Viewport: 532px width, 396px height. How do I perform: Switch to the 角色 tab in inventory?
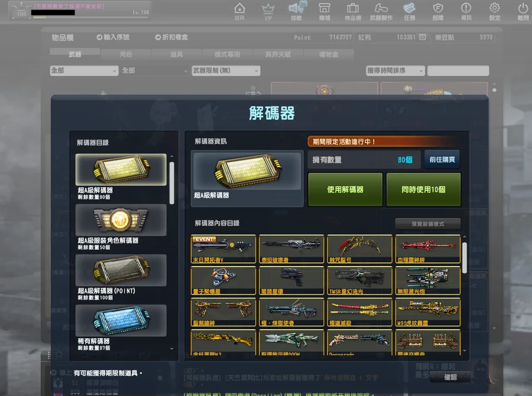pos(125,54)
